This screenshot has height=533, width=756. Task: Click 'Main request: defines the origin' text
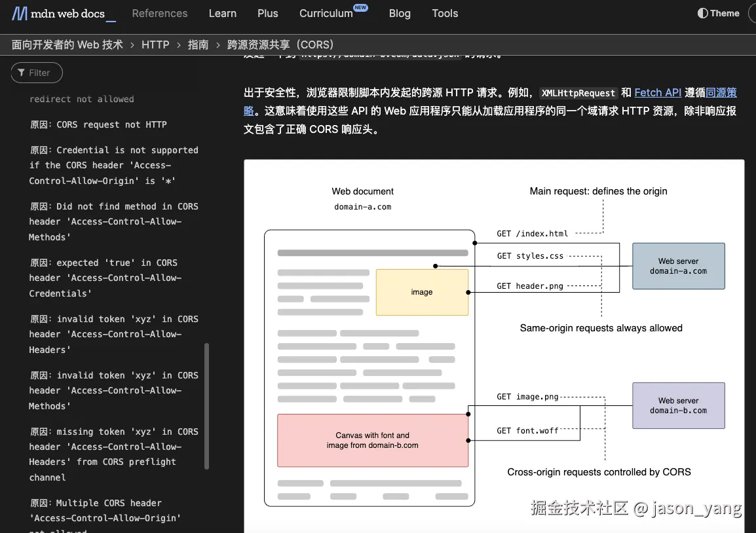(x=598, y=191)
